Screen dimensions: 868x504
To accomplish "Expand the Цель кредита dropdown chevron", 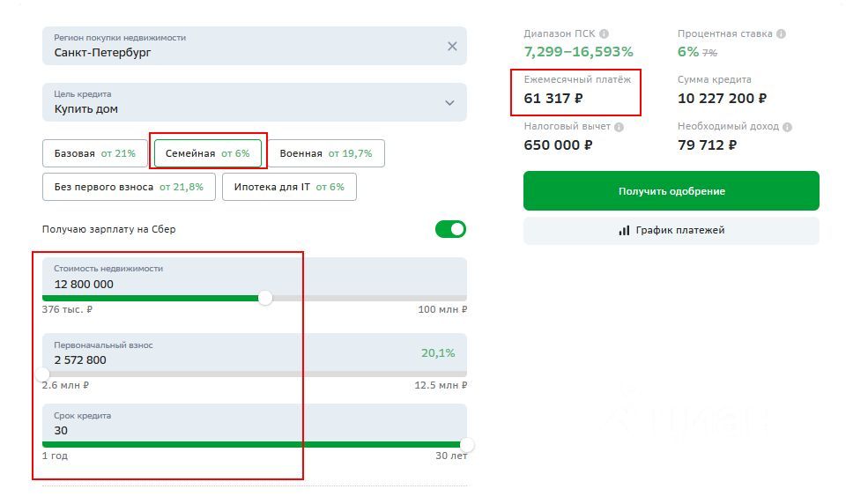I will pyautogui.click(x=449, y=103).
